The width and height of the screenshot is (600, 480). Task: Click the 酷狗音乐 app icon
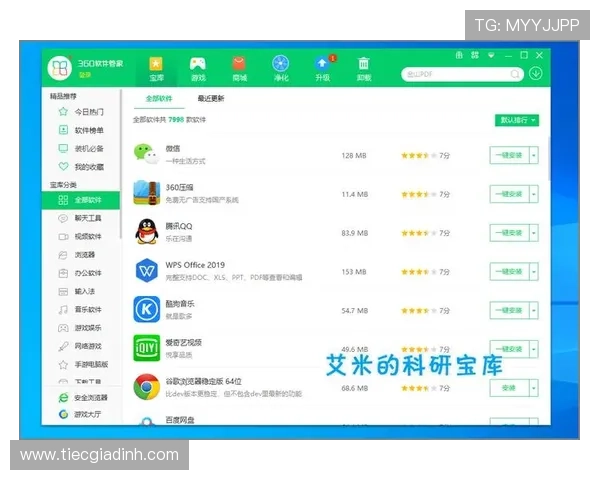147,309
